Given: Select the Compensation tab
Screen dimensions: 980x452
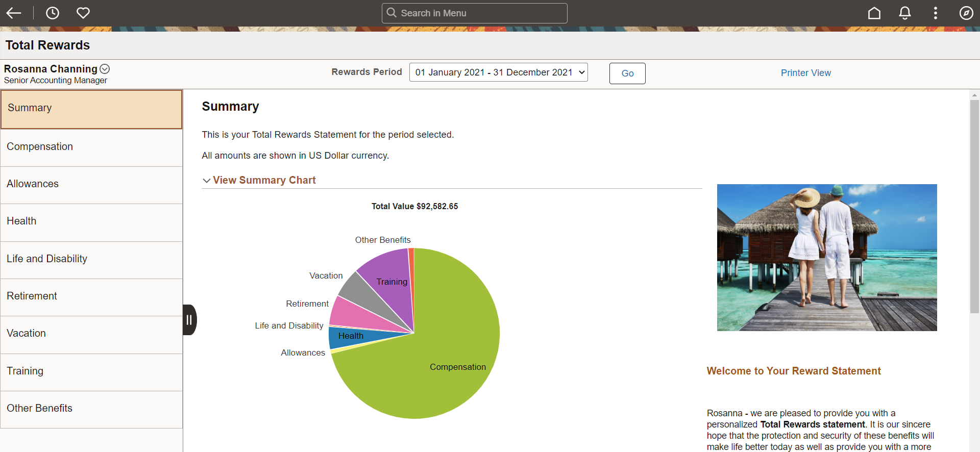Looking at the screenshot, I should pyautogui.click(x=91, y=147).
